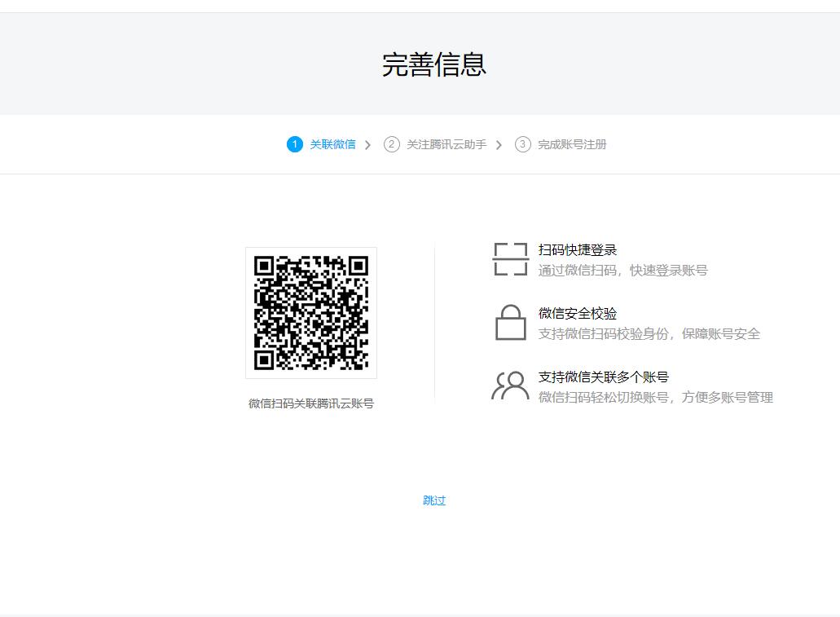
Task: Select the 关注腾讯云助手 step label
Action: [x=446, y=144]
